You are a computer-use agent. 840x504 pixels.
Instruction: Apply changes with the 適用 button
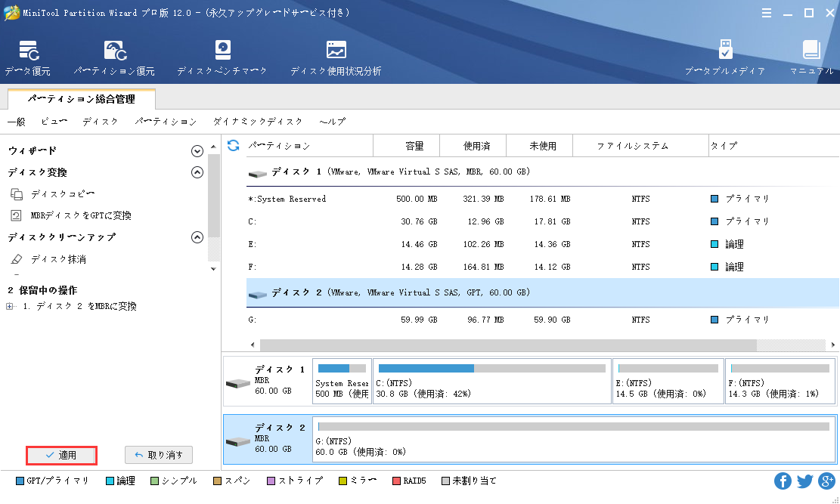click(61, 455)
